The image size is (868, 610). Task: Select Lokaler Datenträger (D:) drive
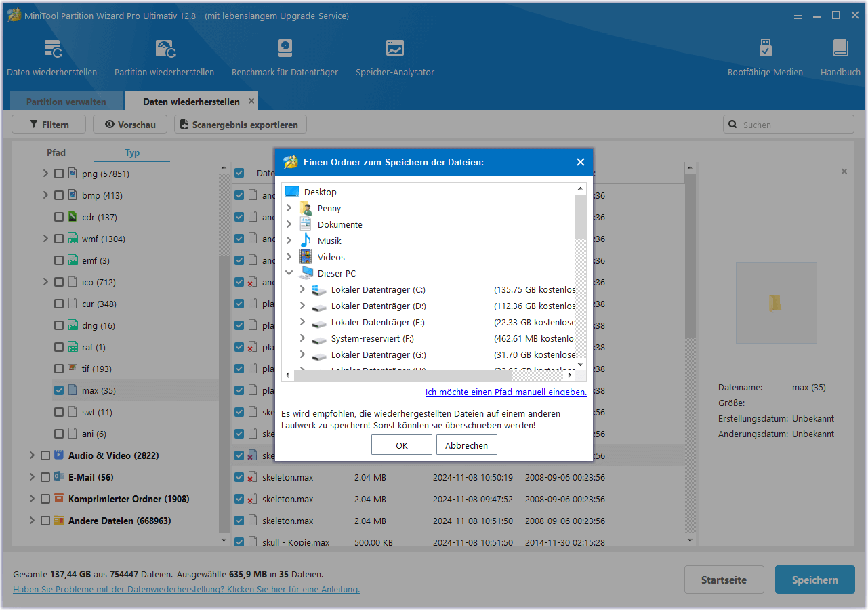click(378, 306)
